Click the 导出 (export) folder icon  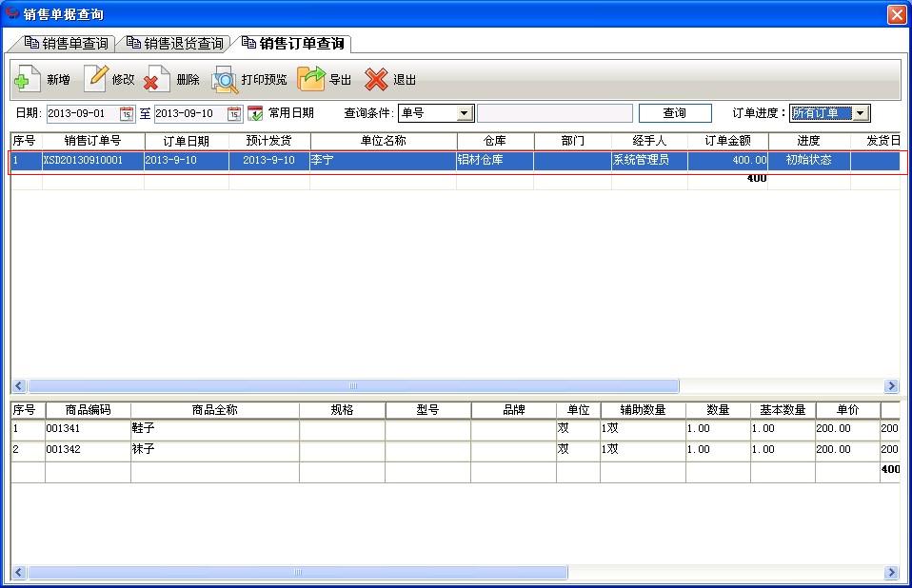[311, 79]
